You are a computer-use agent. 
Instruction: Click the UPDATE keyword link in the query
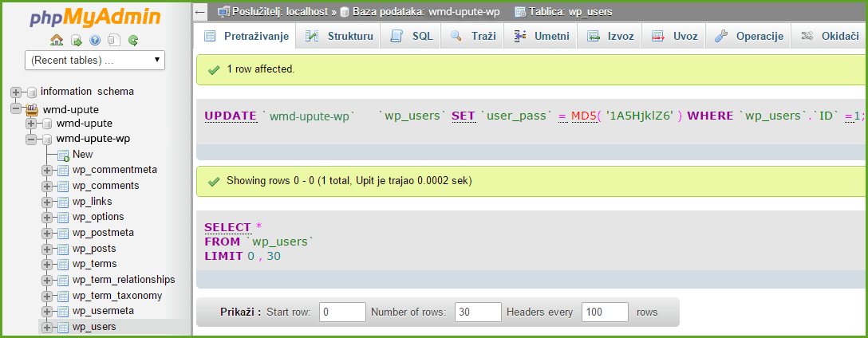click(x=231, y=116)
